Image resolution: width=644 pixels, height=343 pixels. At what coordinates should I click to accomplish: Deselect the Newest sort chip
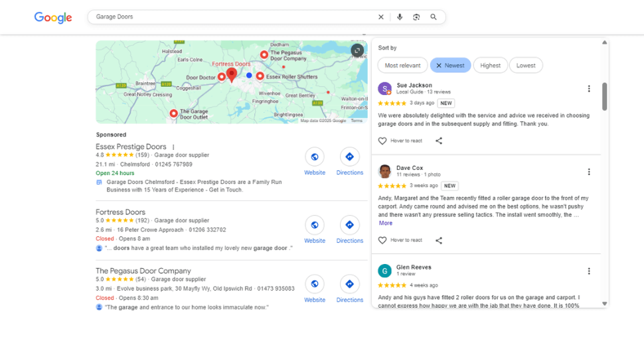coord(450,65)
